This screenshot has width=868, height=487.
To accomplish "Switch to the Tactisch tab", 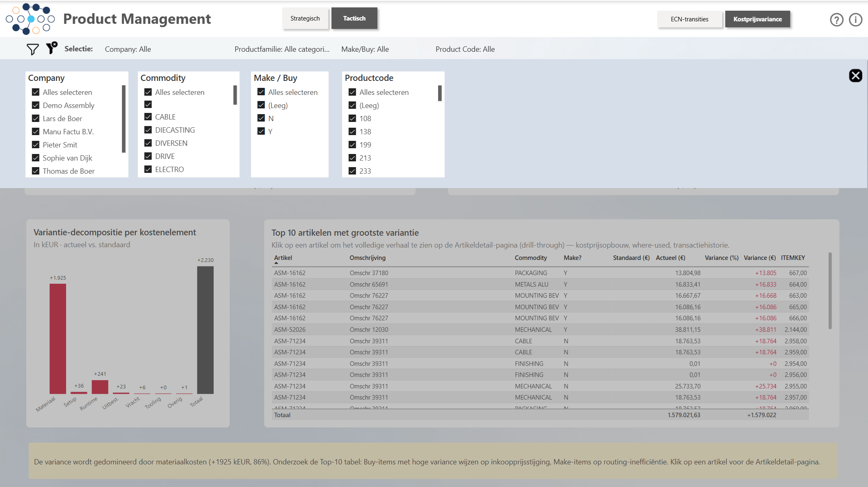I will (354, 18).
